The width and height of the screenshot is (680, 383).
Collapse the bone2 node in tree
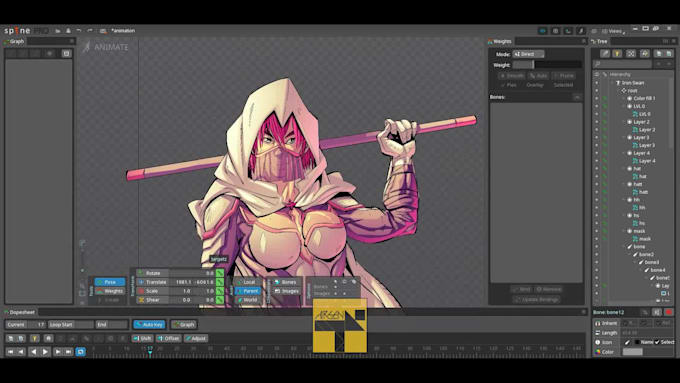point(630,255)
